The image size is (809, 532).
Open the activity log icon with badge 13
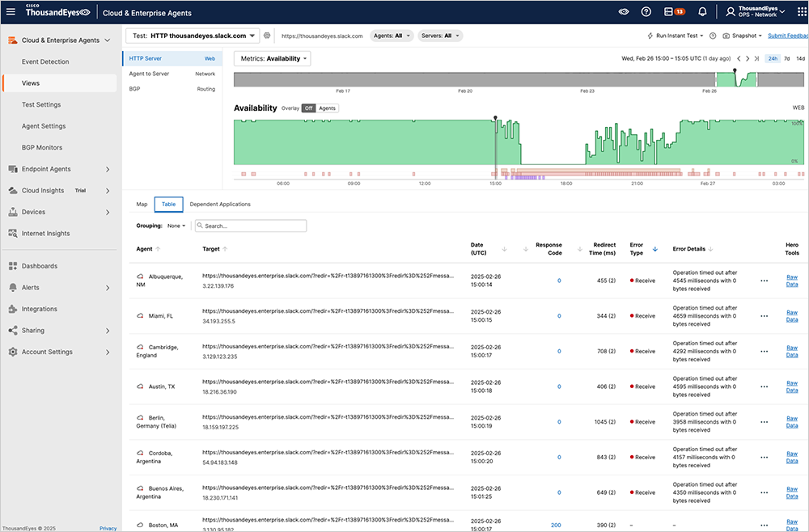pos(674,11)
